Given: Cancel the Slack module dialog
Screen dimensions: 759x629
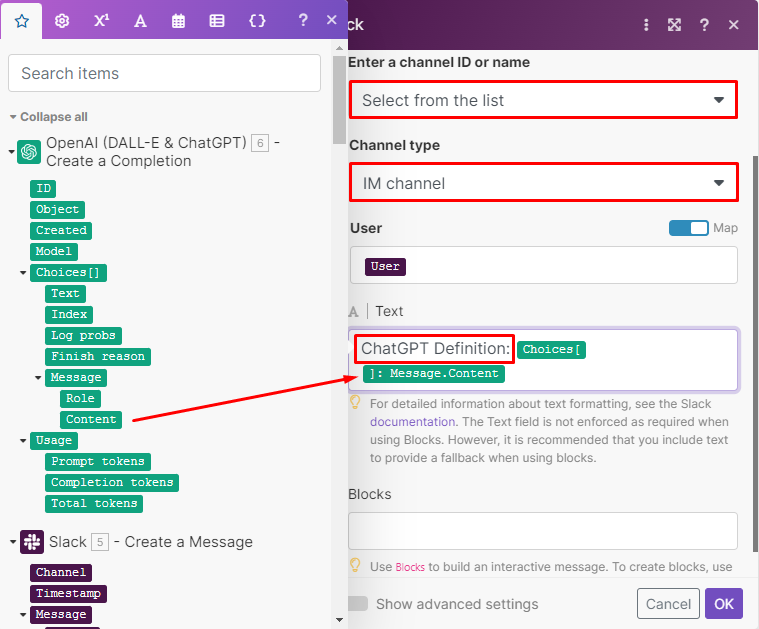Looking at the screenshot, I should (x=668, y=604).
